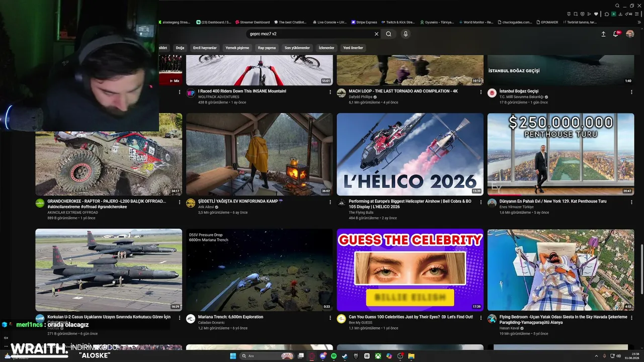Open more options for 'Mariana Trench' video
Image resolution: width=644 pixels, height=362 pixels.
coord(330,318)
